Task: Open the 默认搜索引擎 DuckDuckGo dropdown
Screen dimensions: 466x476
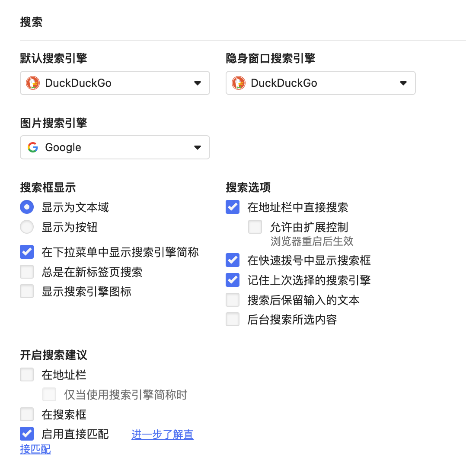Action: [115, 83]
